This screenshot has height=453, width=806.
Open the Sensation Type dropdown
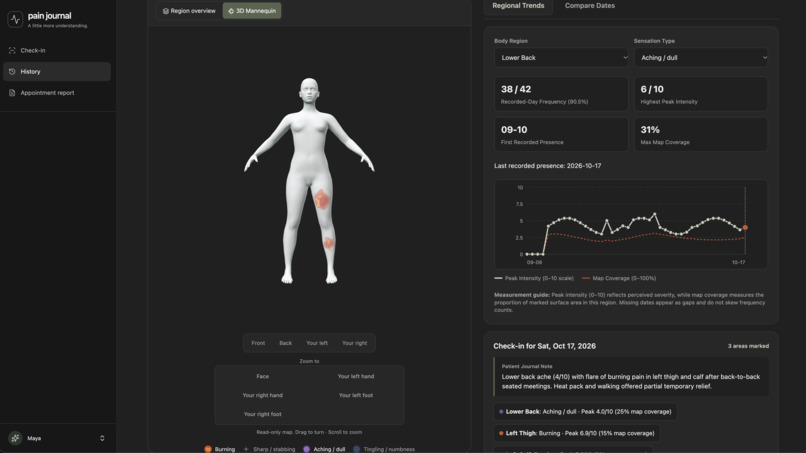pyautogui.click(x=701, y=58)
